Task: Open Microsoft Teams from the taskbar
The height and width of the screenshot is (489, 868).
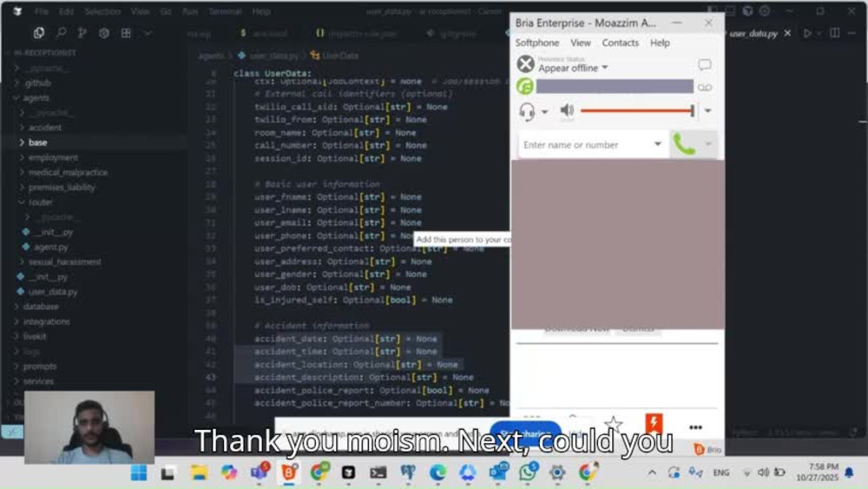Action: tap(259, 472)
